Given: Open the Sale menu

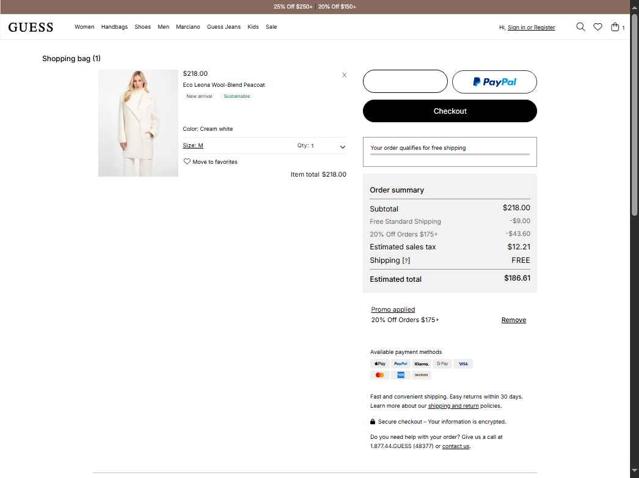Looking at the screenshot, I should click(x=271, y=27).
